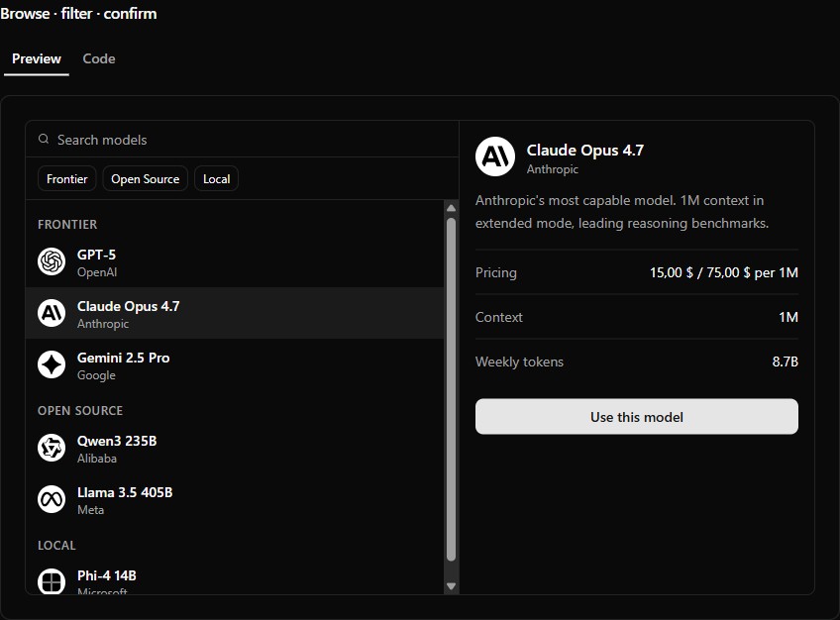
Task: Click the Claude Opus 4.7 detail title
Action: coord(585,151)
